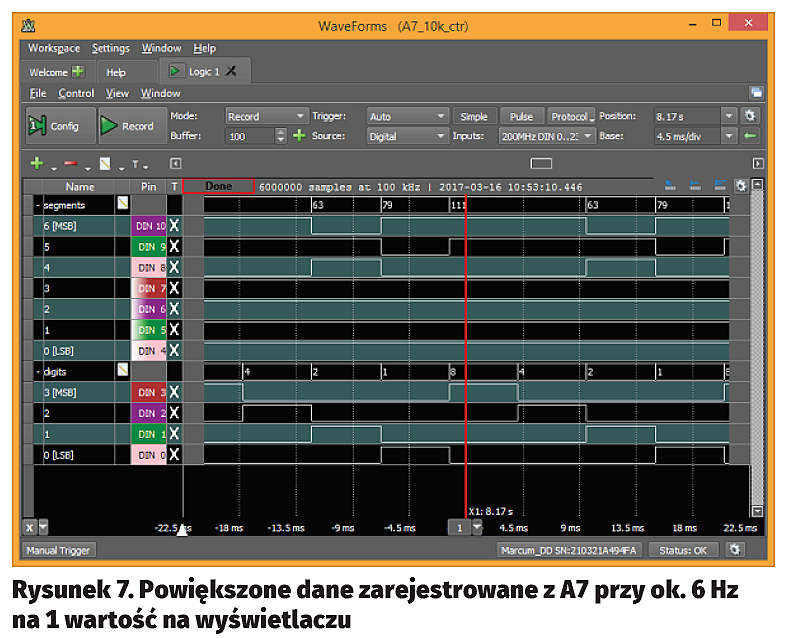Click the edit icon on digits bus

(123, 370)
